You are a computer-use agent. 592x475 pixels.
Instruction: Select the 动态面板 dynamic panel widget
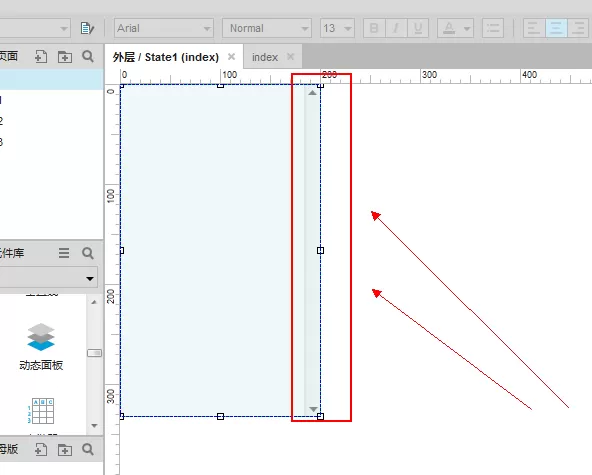(41, 346)
